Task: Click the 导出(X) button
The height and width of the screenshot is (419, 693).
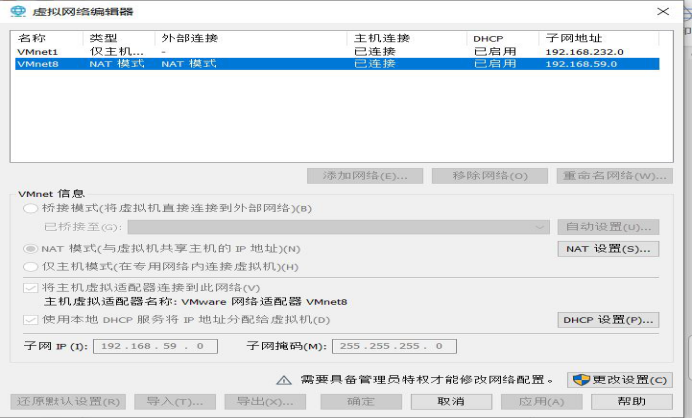Action: [265, 402]
